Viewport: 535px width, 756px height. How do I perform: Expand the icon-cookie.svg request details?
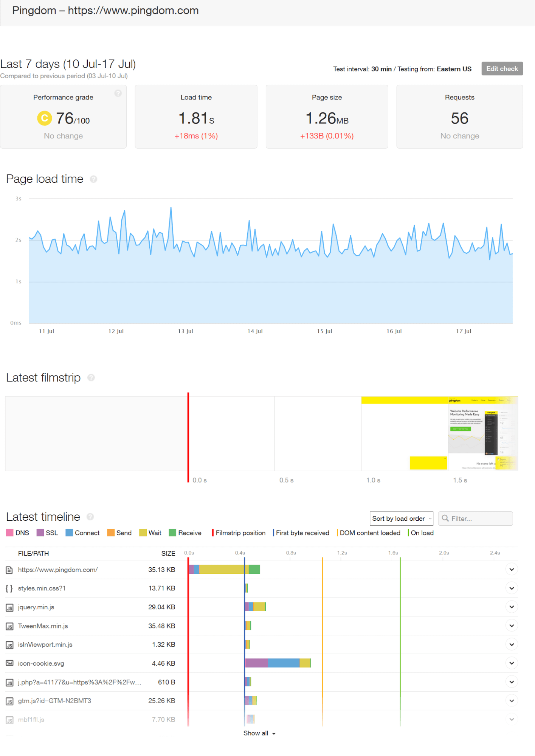[512, 663]
